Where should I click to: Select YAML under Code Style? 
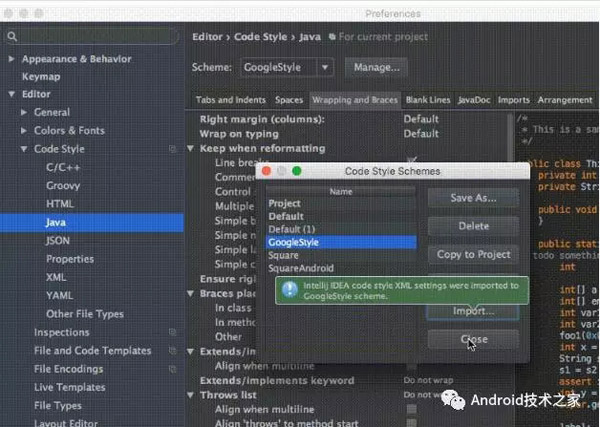[x=60, y=295]
